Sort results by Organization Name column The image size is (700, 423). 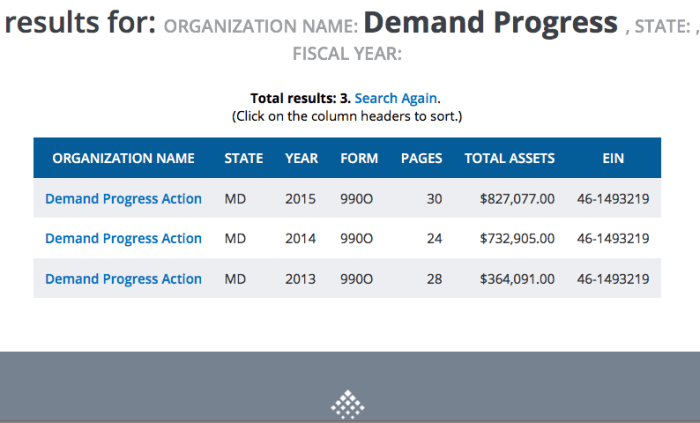click(x=123, y=158)
